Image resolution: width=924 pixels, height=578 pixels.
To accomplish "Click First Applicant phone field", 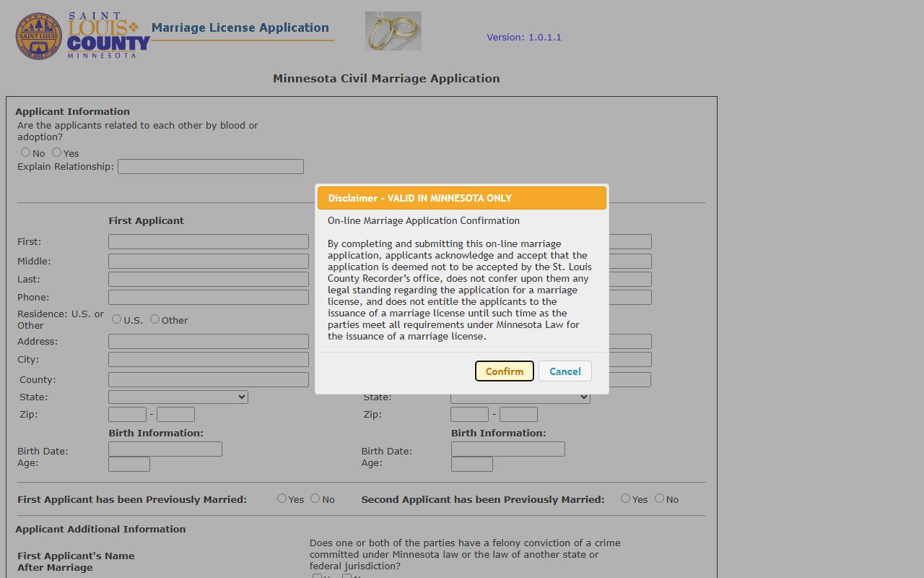I will point(209,298).
